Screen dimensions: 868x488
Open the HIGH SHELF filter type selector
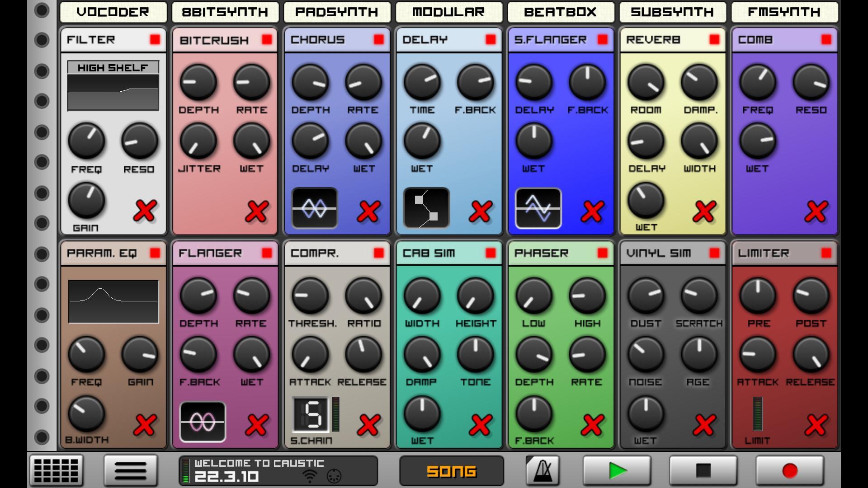113,68
